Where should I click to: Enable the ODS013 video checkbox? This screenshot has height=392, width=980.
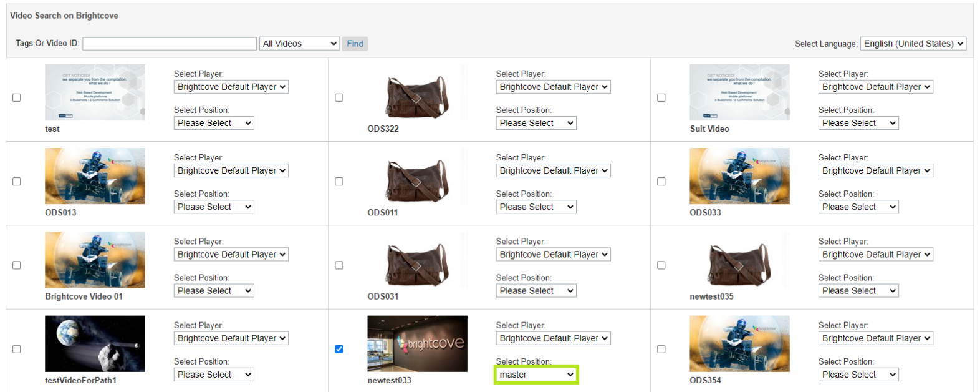click(x=17, y=182)
